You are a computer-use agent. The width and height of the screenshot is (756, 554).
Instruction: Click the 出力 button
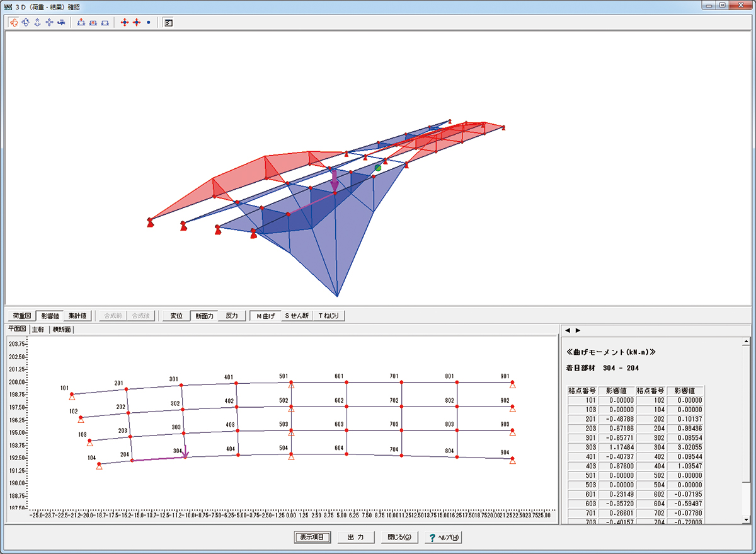point(356,537)
